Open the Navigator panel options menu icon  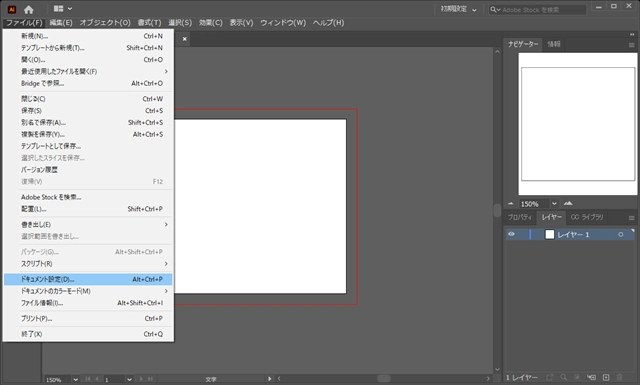(x=631, y=45)
